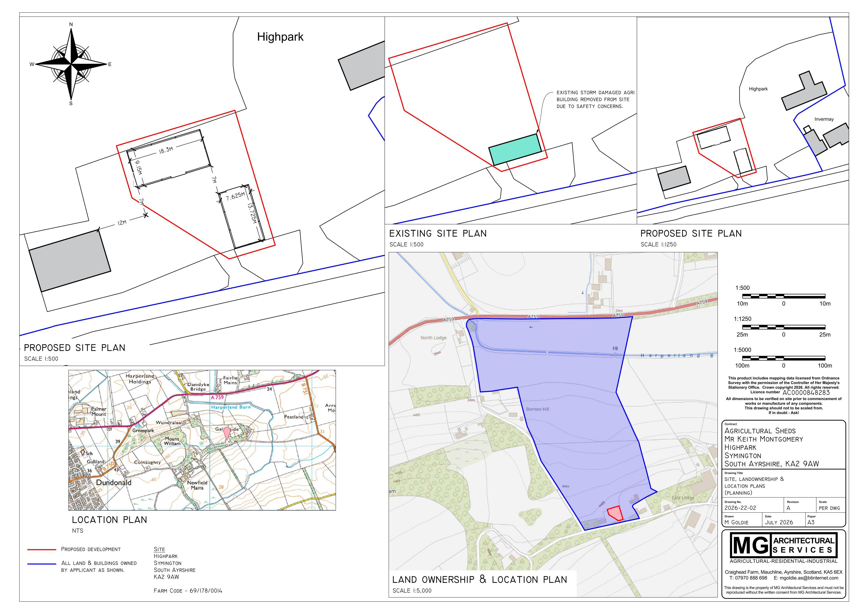This screenshot has width=868, height=614.
Task: Click drawing number '2026-22-02'
Action: pos(740,508)
